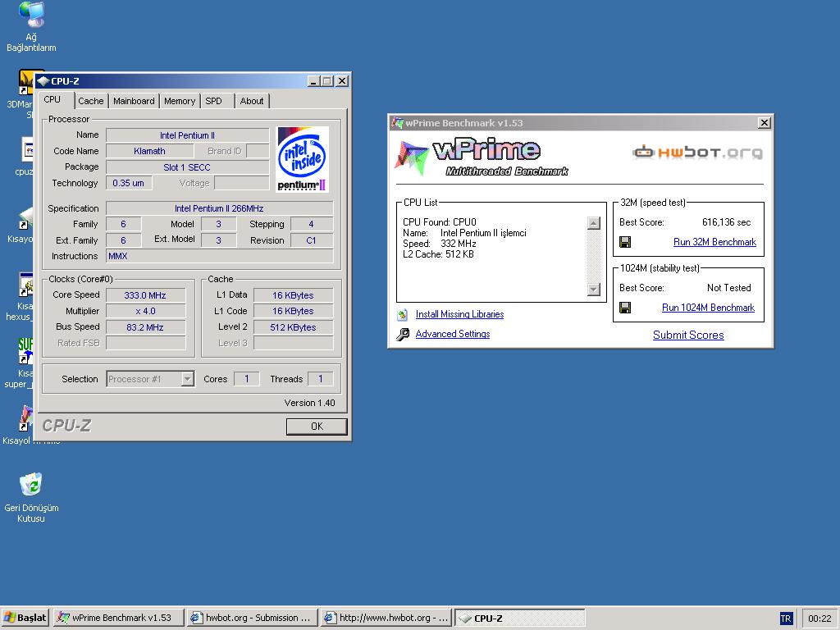Click Specification Intel Pentium II 266MHz field
Viewport: 840px width, 630px height.
click(220, 208)
